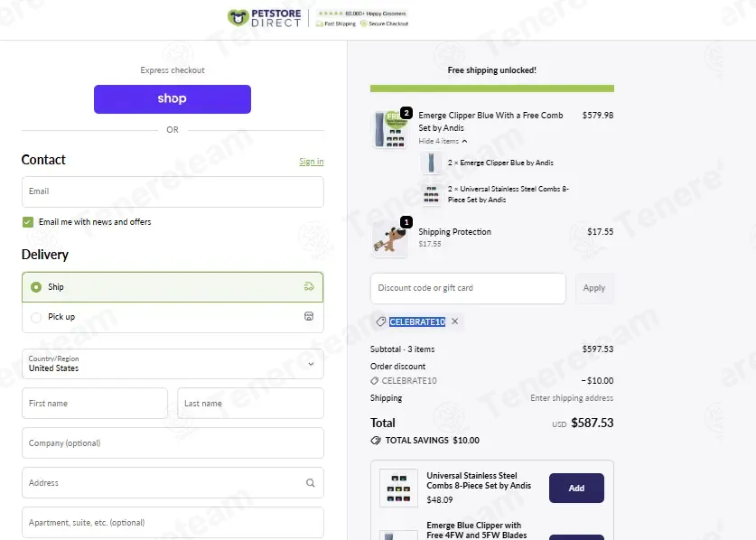Click the upsell Combs 8-Piece Set thumbnail
This screenshot has height=540, width=756.
pos(398,488)
